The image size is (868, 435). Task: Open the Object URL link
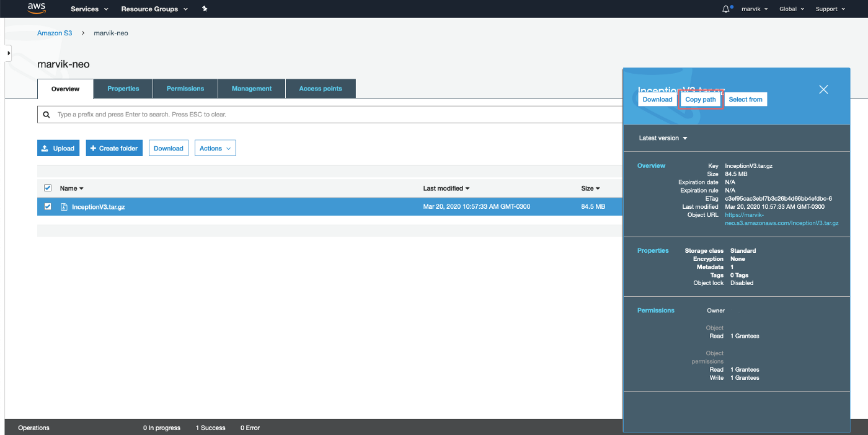coord(781,219)
